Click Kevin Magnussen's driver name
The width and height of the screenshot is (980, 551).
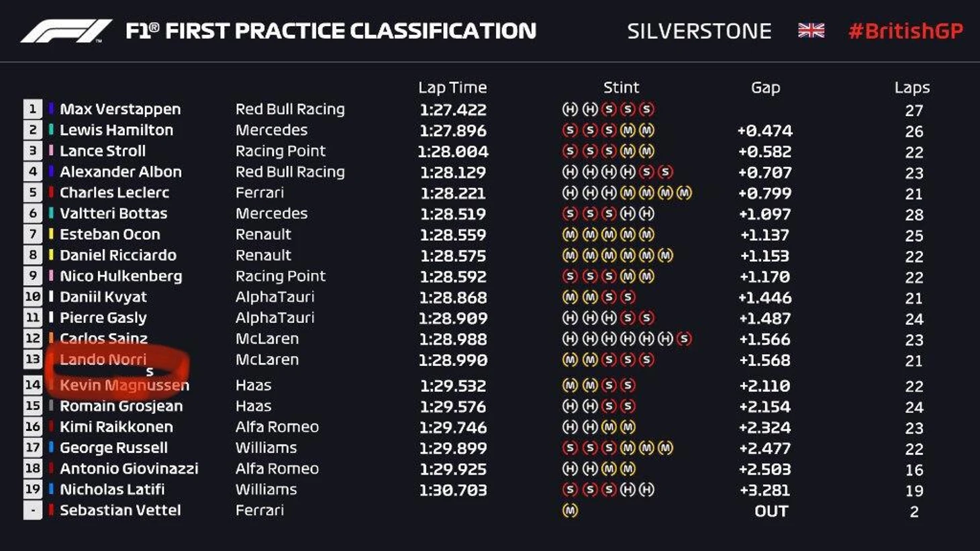124,385
